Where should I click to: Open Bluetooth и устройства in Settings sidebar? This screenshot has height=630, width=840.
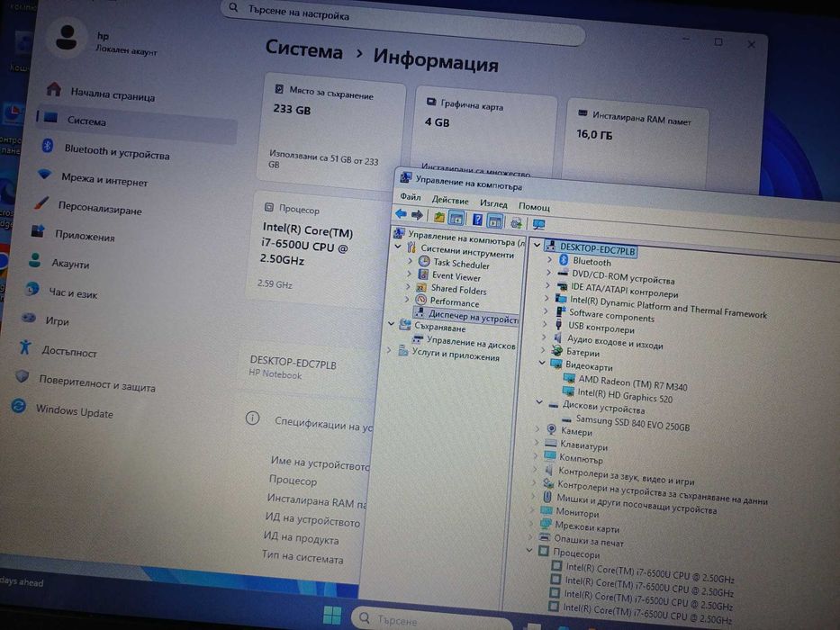tap(106, 149)
